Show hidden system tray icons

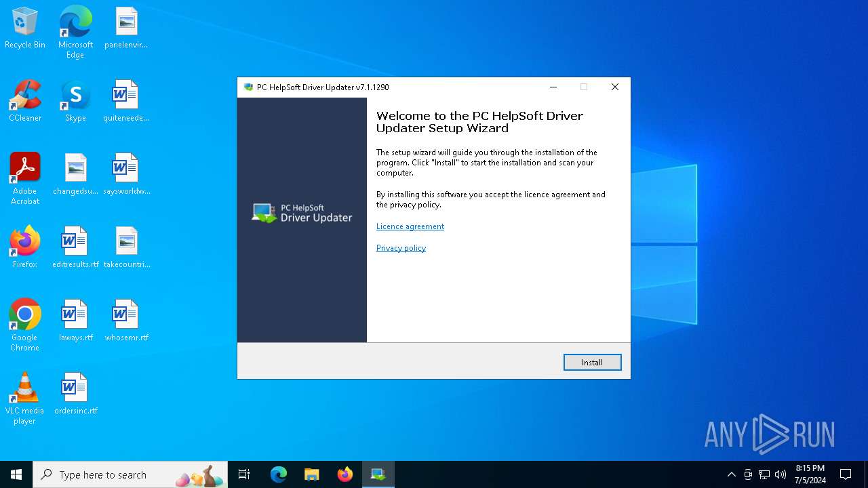click(731, 474)
